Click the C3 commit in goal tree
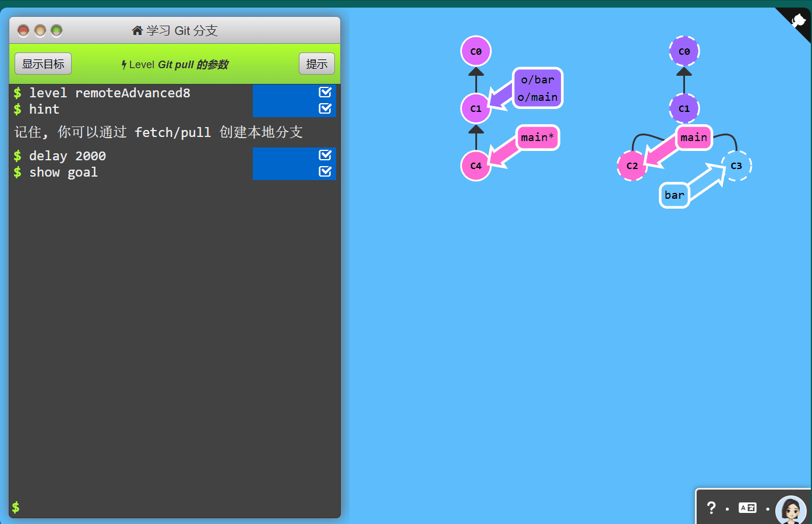 pos(736,166)
